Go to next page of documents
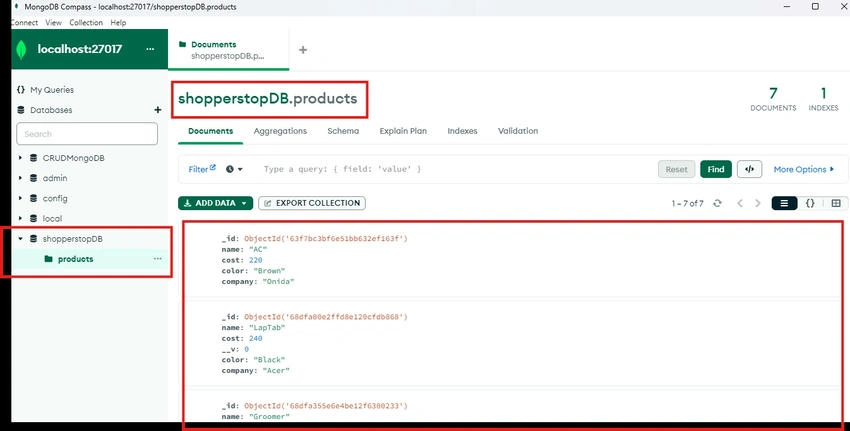This screenshot has height=431, width=850. click(x=758, y=203)
